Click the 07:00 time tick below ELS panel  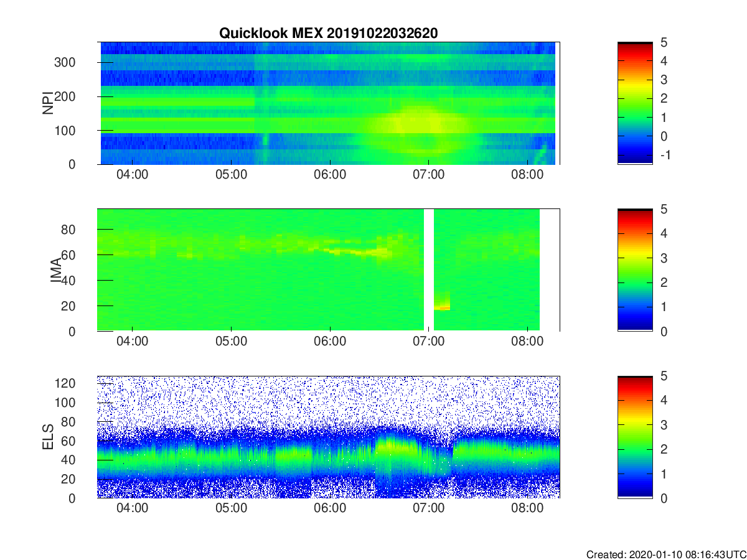(x=429, y=508)
